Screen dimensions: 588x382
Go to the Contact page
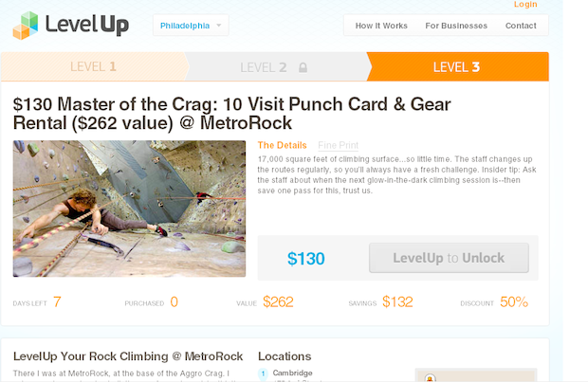521,26
